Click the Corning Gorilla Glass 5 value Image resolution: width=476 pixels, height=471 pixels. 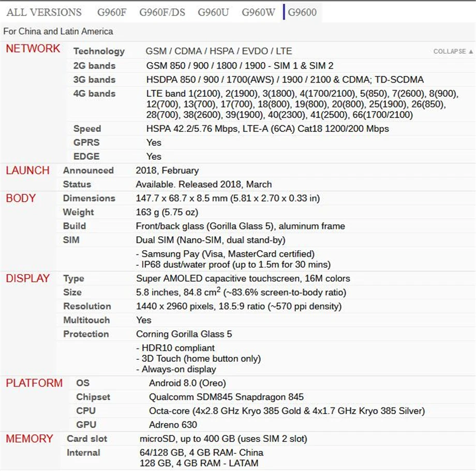(184, 334)
